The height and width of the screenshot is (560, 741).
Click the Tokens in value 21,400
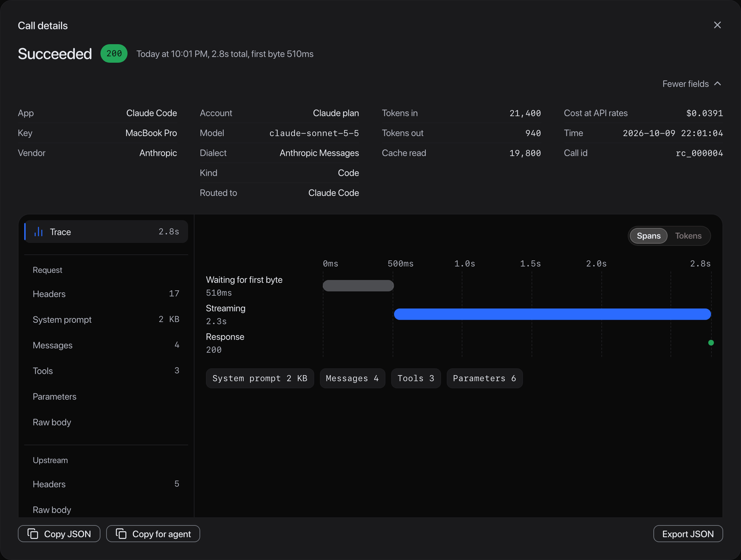[x=525, y=113]
